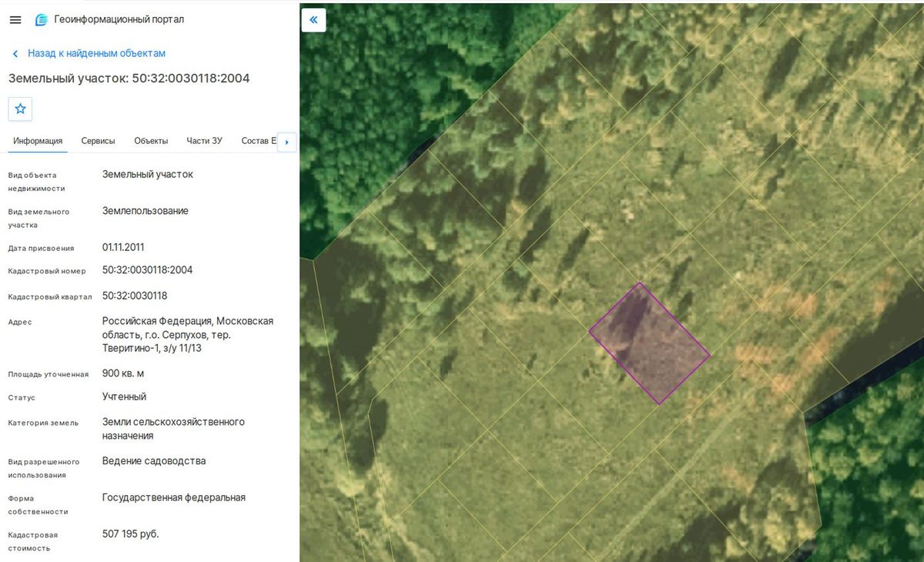
Task: Add parcel to favorites with star icon
Action: [x=20, y=109]
